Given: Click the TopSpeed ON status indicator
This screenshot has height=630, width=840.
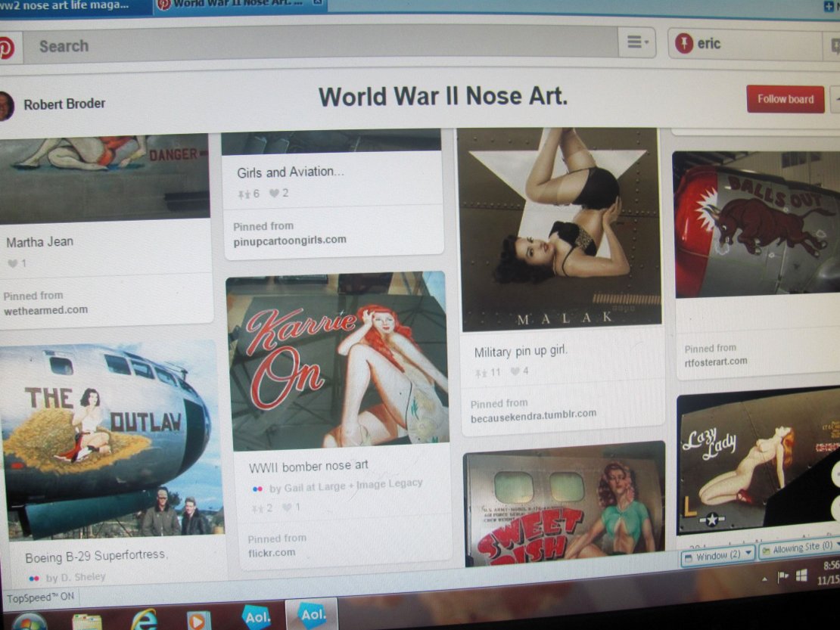Looking at the screenshot, I should click(x=40, y=597).
